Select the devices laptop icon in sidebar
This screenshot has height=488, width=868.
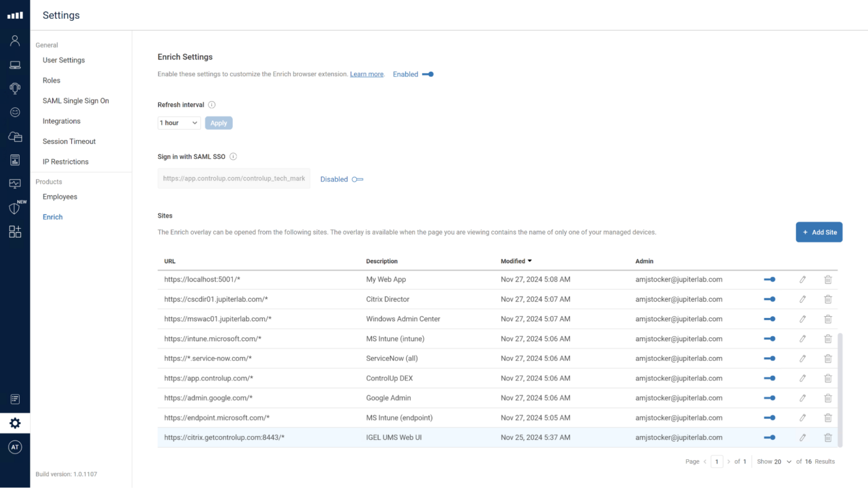click(15, 64)
